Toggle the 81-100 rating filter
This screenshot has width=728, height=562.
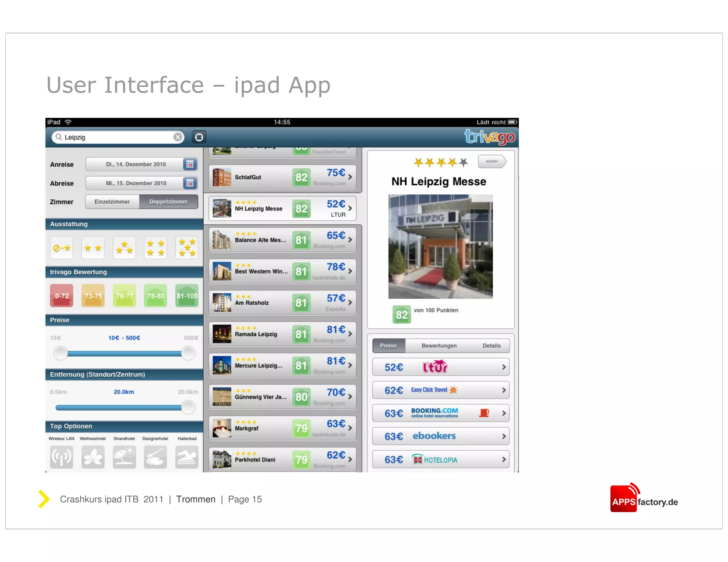point(187,296)
